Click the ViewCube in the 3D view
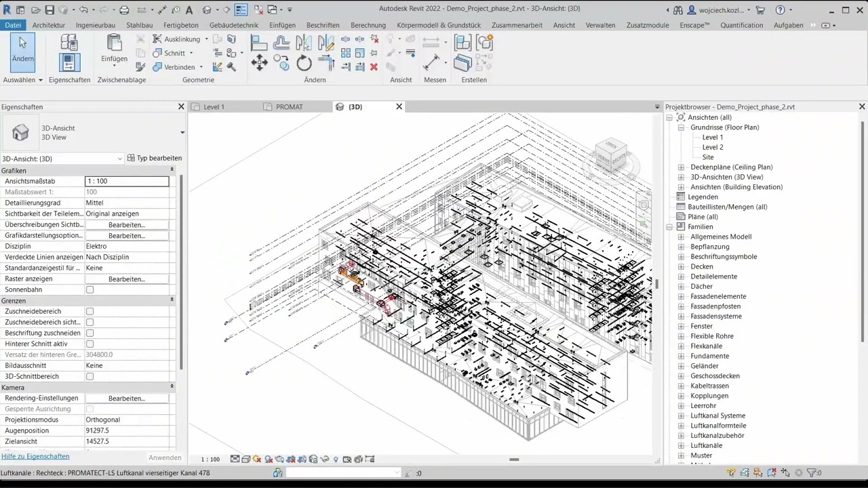The width and height of the screenshot is (868, 488). point(610,155)
